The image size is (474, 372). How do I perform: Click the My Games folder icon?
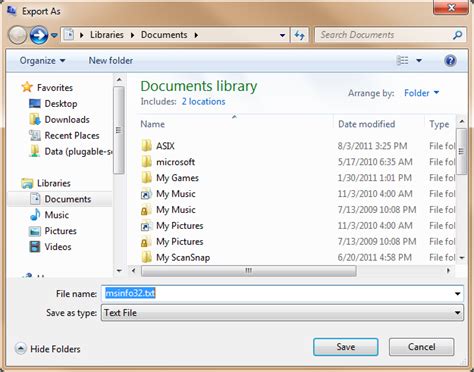(x=146, y=178)
